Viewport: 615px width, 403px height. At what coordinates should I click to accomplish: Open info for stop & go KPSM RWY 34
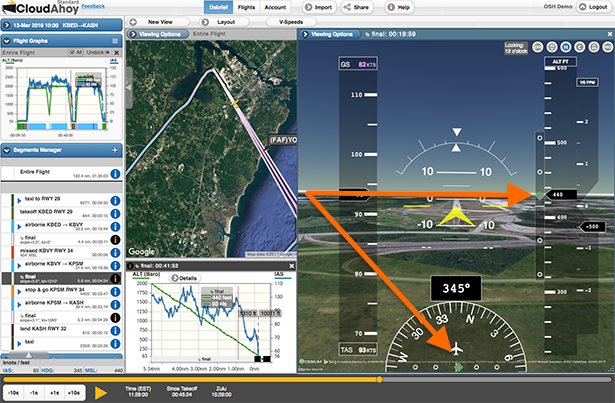click(115, 292)
